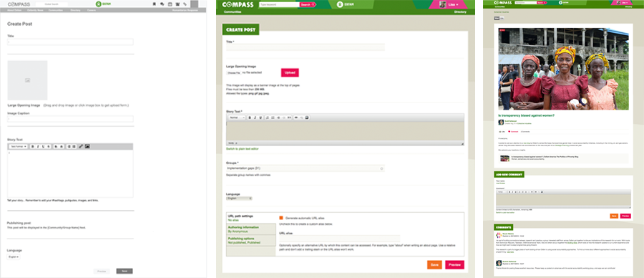Click Preview button under Add New Comment

[625, 216]
